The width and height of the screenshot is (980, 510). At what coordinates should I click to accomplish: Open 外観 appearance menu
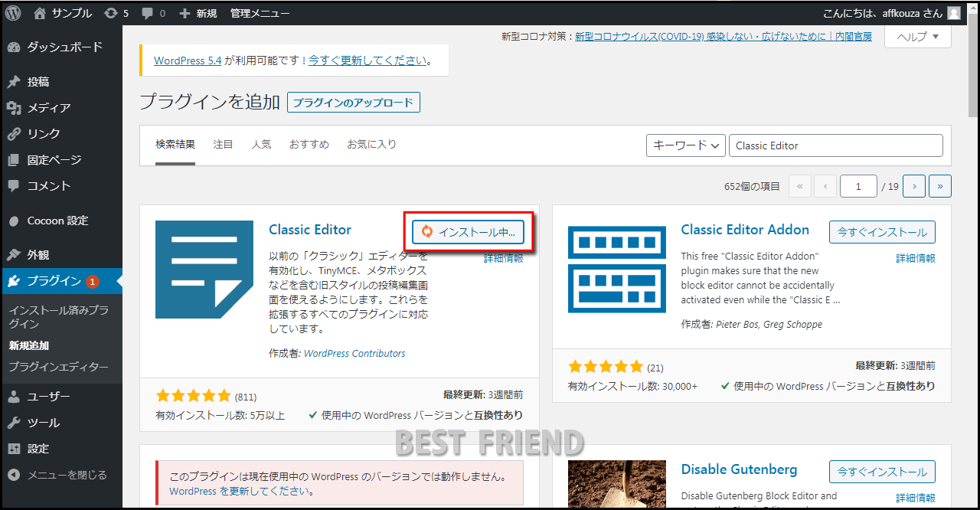(x=61, y=255)
